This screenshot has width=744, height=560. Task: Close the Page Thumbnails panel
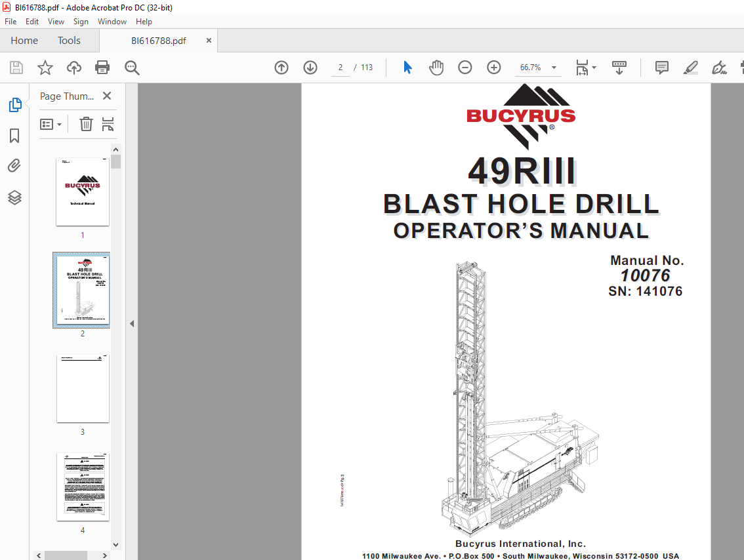tap(107, 96)
